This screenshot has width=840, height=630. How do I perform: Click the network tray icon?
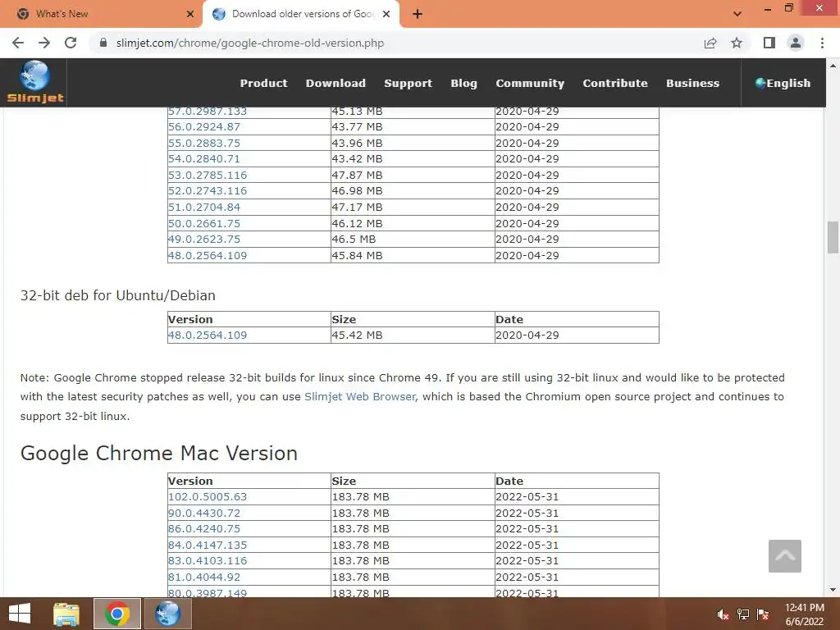743,614
